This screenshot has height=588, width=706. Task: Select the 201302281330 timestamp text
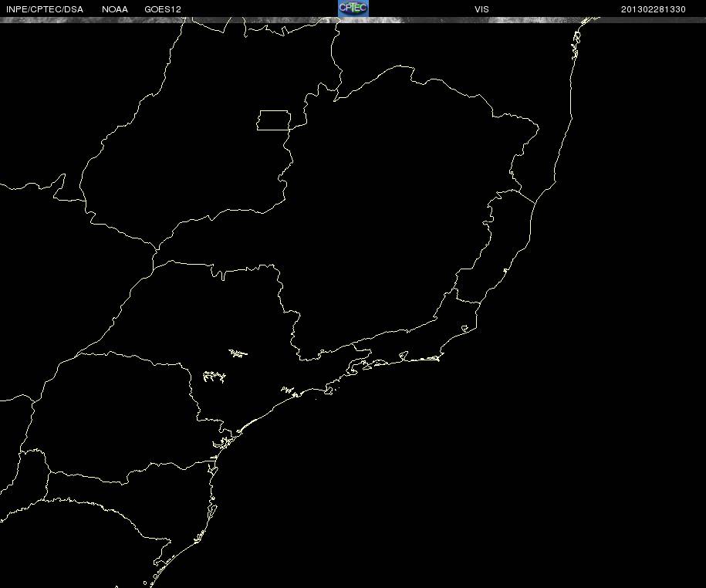(653, 9)
